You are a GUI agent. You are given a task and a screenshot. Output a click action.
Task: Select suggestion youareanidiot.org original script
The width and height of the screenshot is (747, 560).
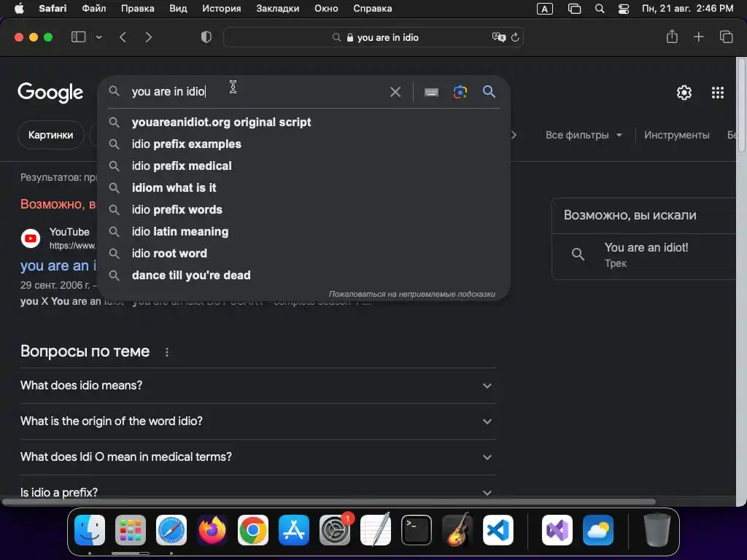[x=304, y=122]
